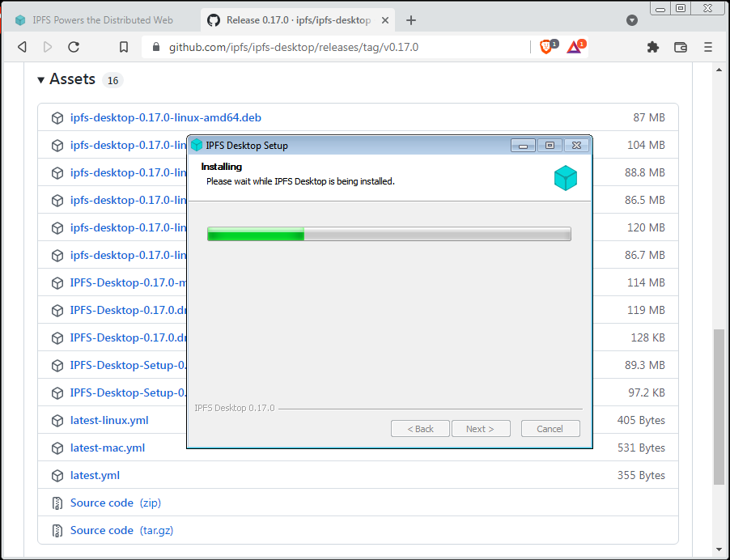Click package icon in 86.5 MB row
The image size is (730, 560).
(57, 200)
